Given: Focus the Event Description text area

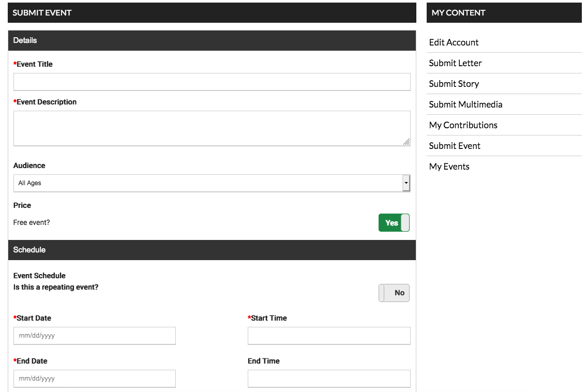Looking at the screenshot, I should 212,128.
